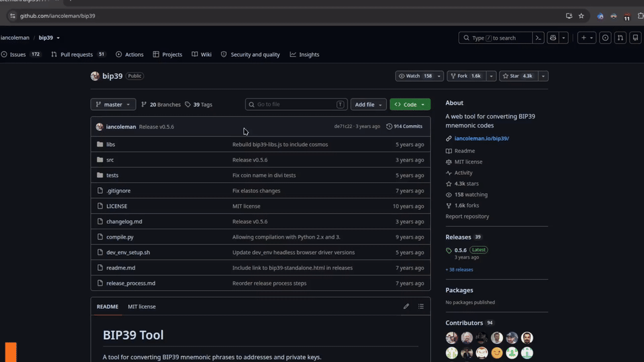Open the changelog.md file
Viewport: 644px width, 362px height.
[x=124, y=222]
